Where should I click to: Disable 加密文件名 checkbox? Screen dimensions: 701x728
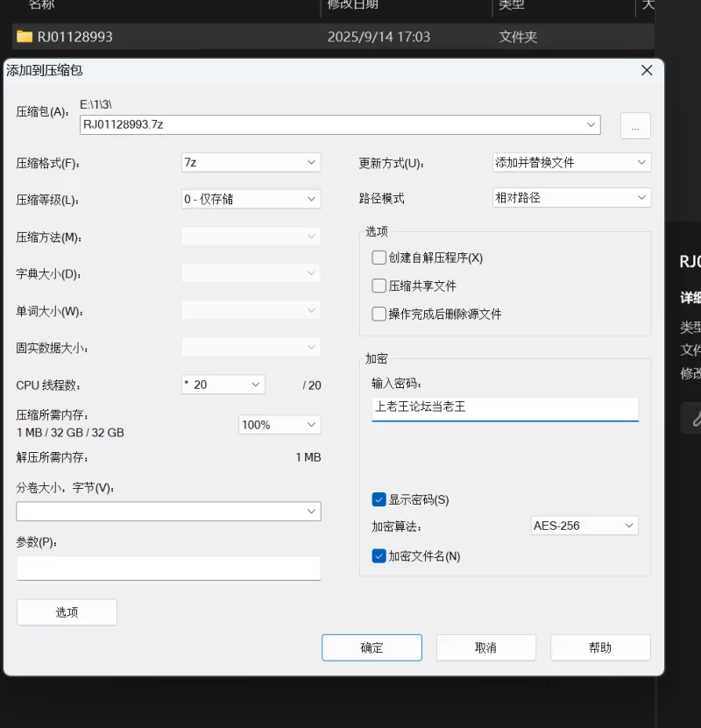379,555
